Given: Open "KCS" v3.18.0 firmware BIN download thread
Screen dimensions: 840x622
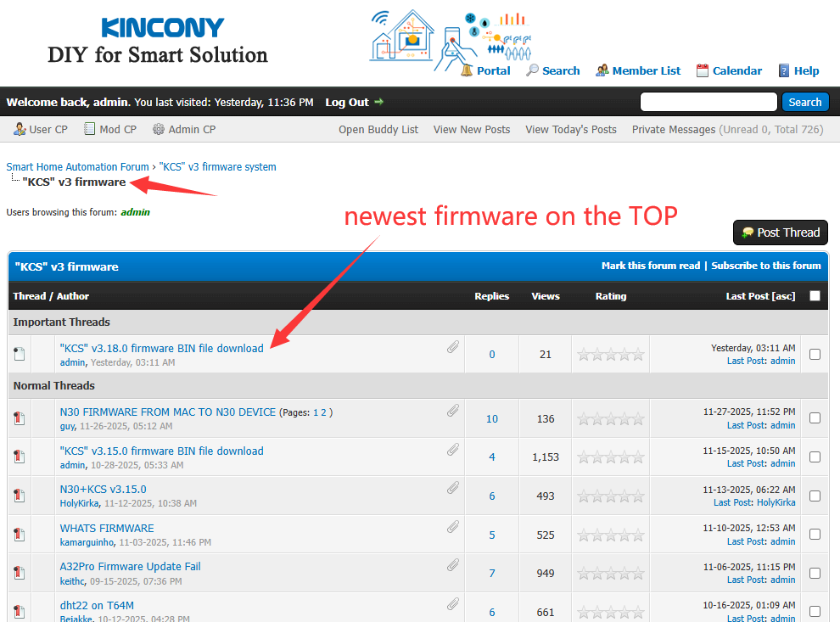Looking at the screenshot, I should coord(161,348).
